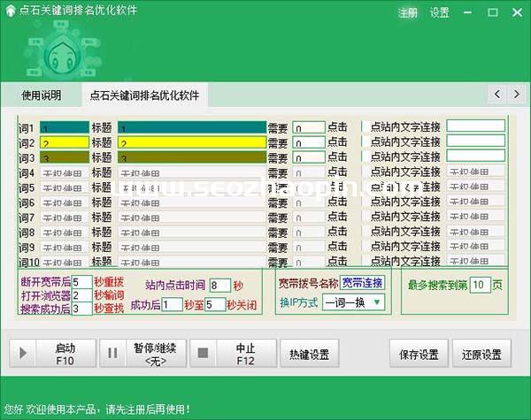531x420 pixels.
Task: Click the 最多搜索到第 page number field
Action: coord(478,285)
